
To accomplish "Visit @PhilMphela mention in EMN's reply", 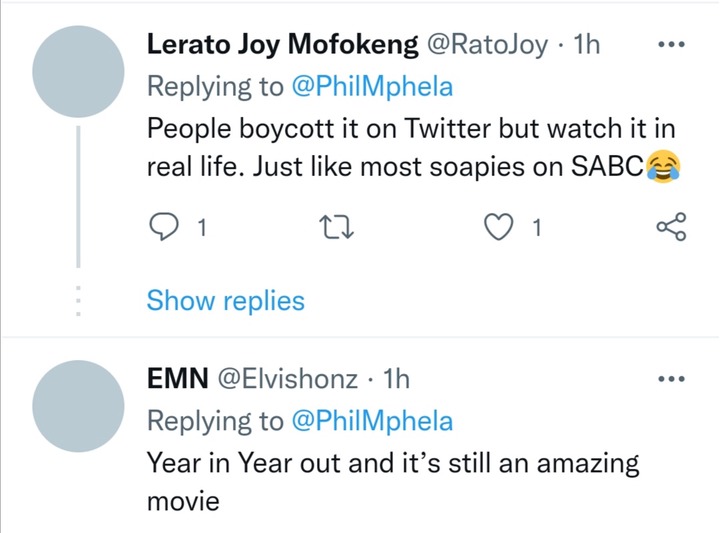I will pyautogui.click(x=372, y=421).
